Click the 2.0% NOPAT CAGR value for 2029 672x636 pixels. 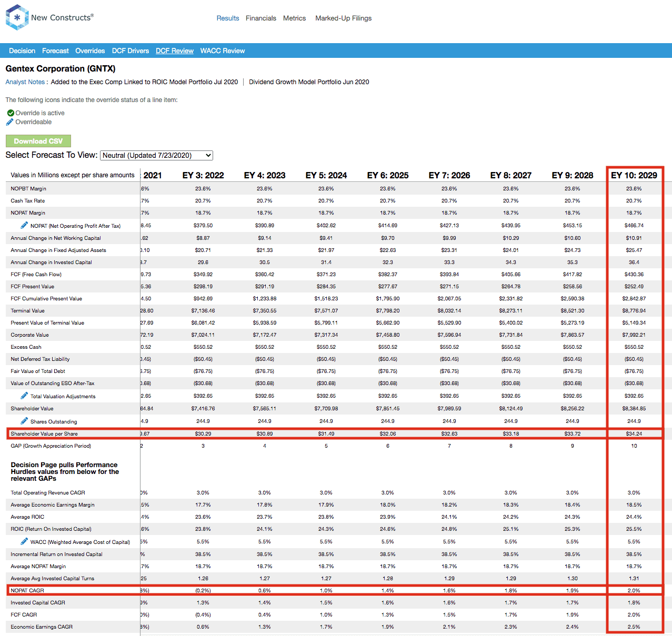click(634, 590)
